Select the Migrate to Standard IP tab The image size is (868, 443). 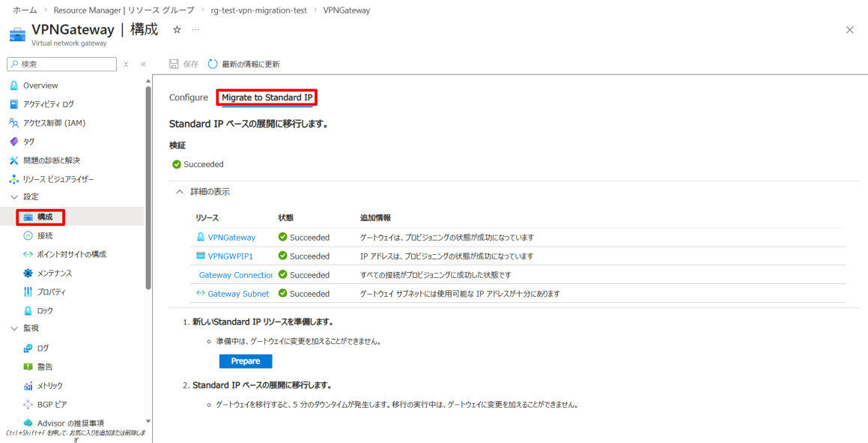pos(267,97)
